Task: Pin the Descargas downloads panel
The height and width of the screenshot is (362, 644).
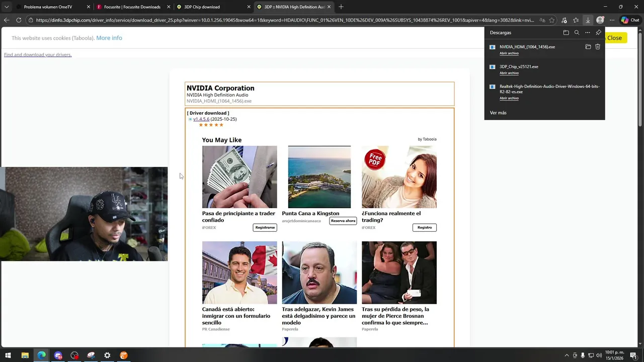Action: (598, 33)
